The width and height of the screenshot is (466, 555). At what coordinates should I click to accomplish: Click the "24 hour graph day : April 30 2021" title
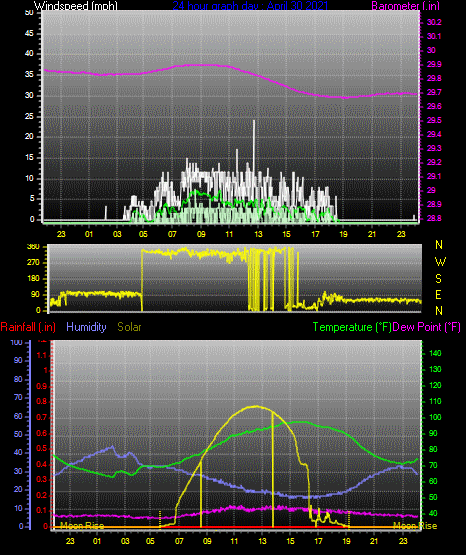250,6
